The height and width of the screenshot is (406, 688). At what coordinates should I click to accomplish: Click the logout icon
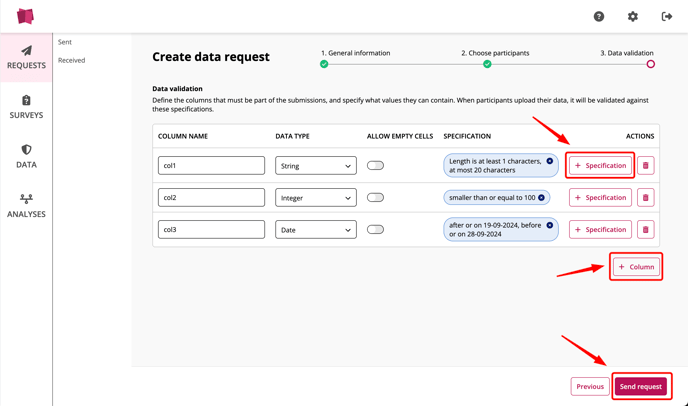coord(666,17)
